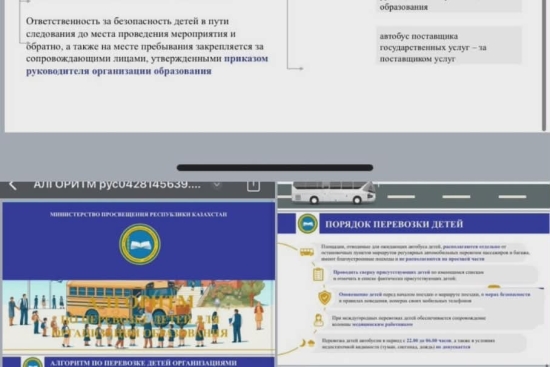The image size is (550, 367).
Task: Click the white coach bus illustration
Action: (333, 193)
